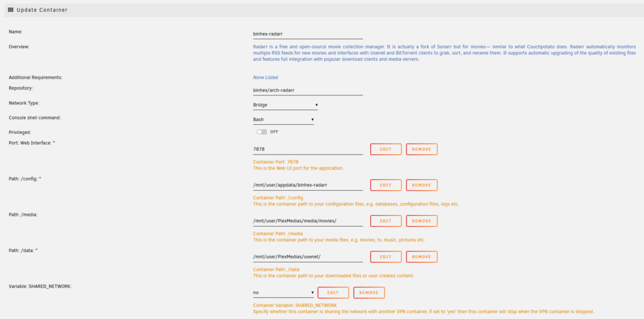Edit the SHARED_NETWORK variable
Screen dimensions: 644x319
pyautogui.click(x=333, y=293)
